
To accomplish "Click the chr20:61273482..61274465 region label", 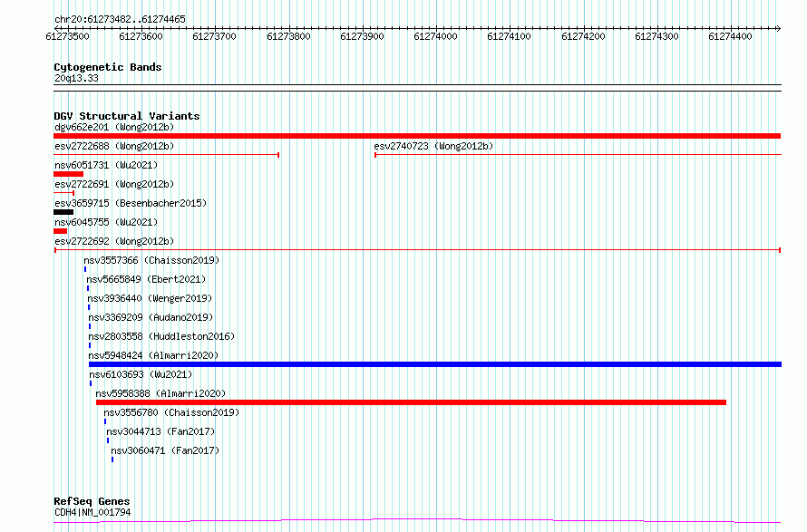I will tap(120, 20).
